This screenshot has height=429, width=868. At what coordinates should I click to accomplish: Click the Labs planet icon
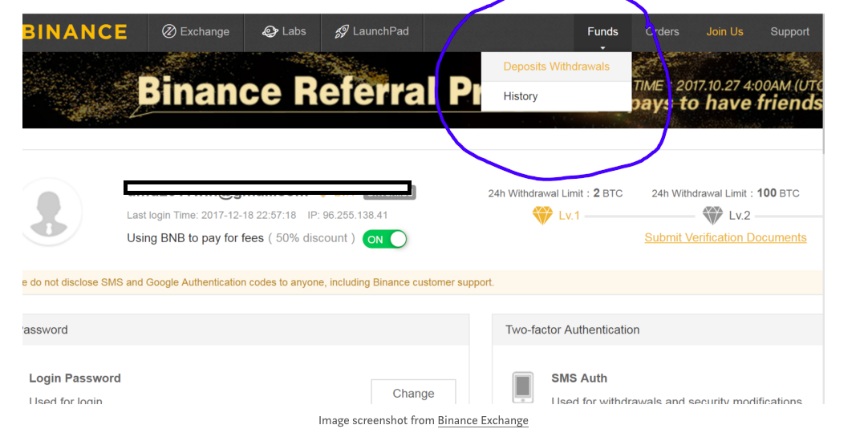270,31
